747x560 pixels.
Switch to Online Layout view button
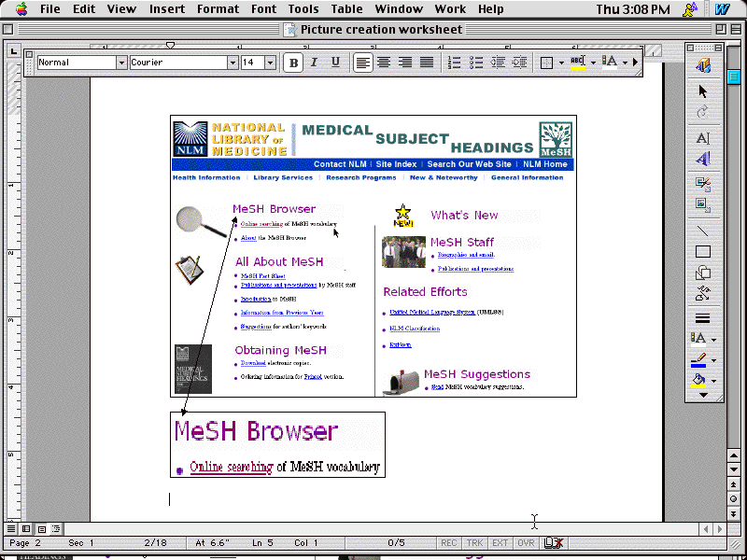pyautogui.click(x=26, y=528)
